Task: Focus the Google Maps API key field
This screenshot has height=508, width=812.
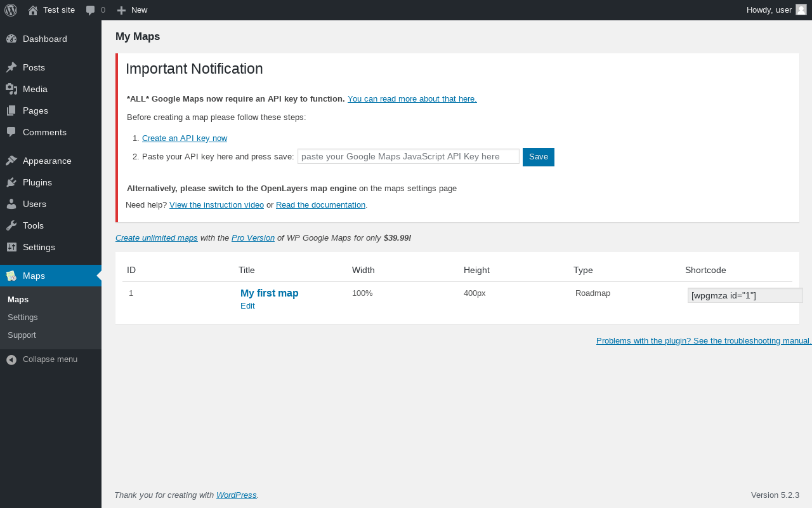Action: (x=409, y=156)
